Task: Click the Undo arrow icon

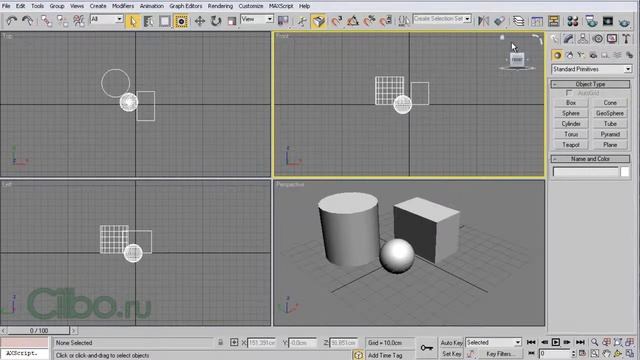Action: coord(11,20)
